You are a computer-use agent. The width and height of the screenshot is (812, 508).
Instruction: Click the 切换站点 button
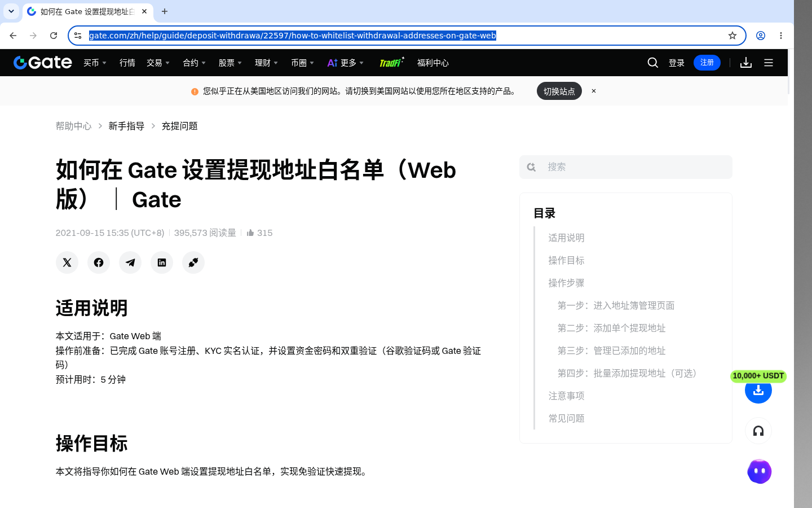tap(559, 91)
